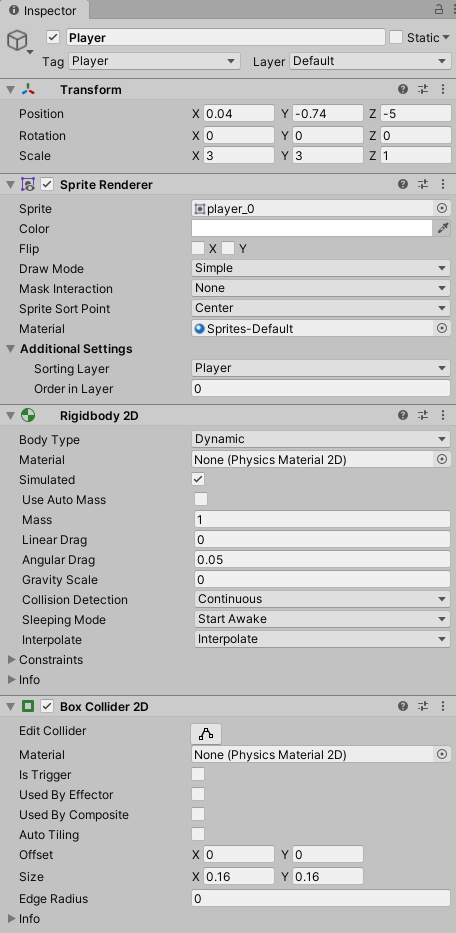The height and width of the screenshot is (933, 456).
Task: Enable Use Auto Mass checkbox
Action: click(201, 499)
